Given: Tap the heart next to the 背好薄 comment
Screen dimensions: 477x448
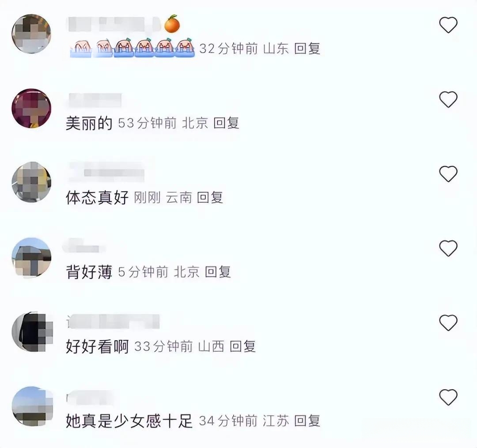Looking at the screenshot, I should coord(448,248).
